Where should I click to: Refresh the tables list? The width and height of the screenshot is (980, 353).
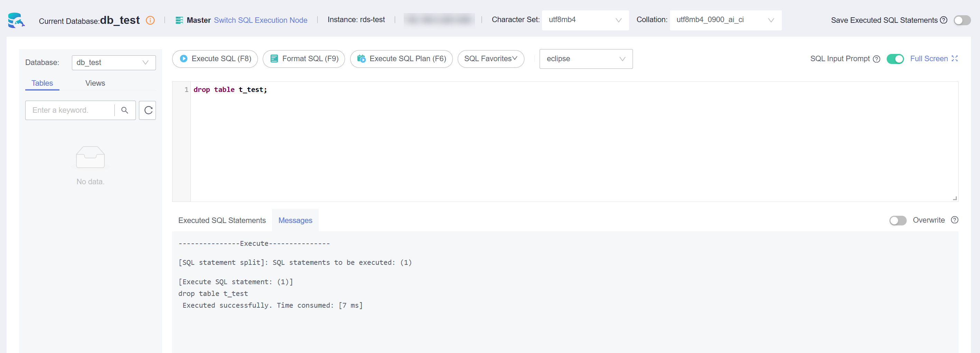click(148, 110)
